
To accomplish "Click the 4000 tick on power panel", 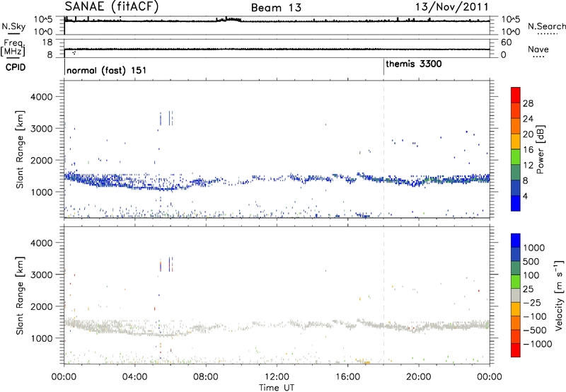I will (x=41, y=97).
